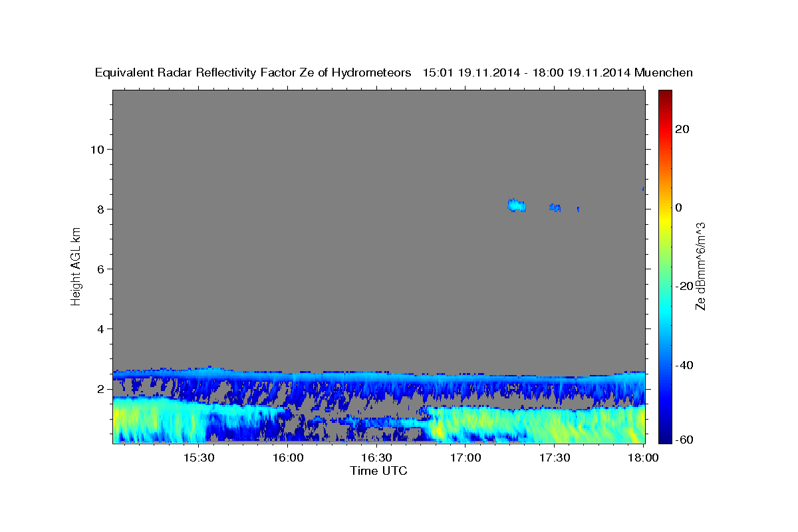Viewport: 798px width, 532px height.
Task: Click the "Ze dBmm^6/m^3" colorbar label
Action: (700, 266)
